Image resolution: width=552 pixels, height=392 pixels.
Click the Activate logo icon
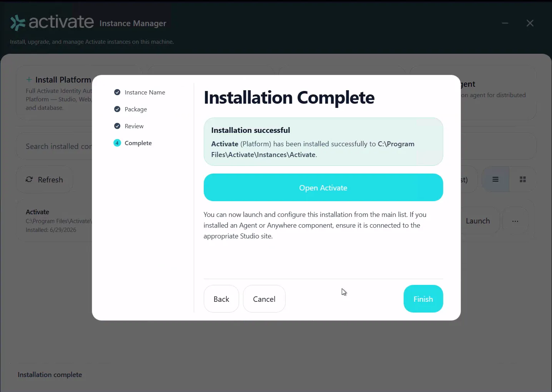[18, 23]
